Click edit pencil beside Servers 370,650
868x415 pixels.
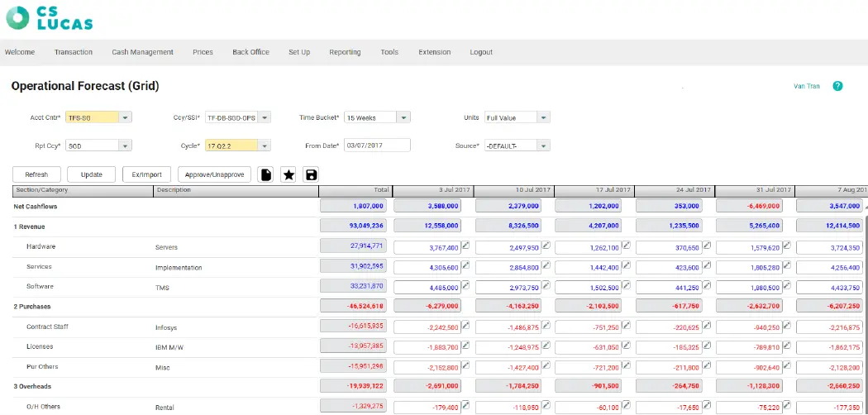706,246
